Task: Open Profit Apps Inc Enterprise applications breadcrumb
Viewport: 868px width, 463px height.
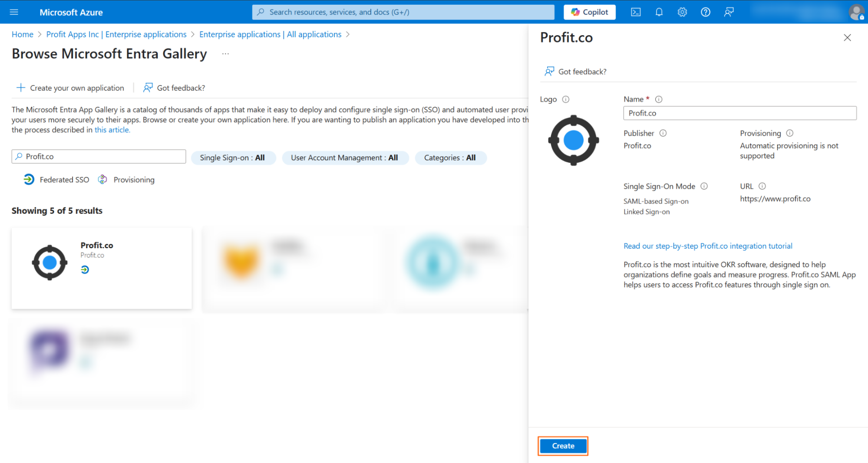Action: click(116, 34)
